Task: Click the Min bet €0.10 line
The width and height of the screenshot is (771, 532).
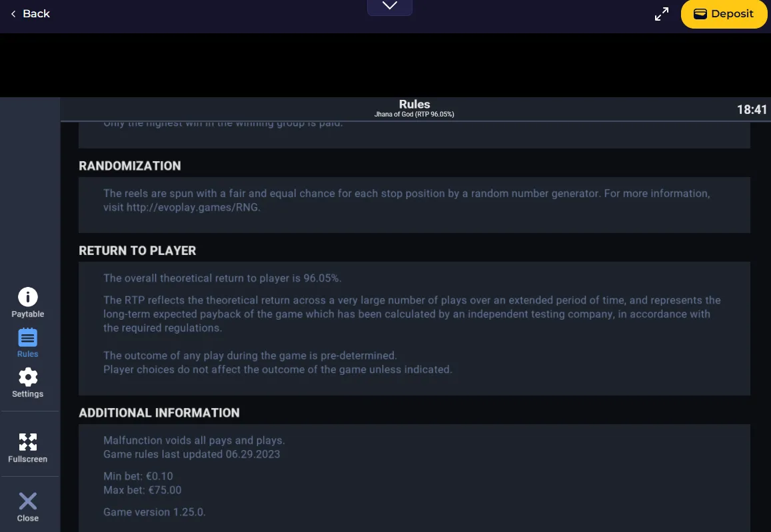Action: (138, 476)
